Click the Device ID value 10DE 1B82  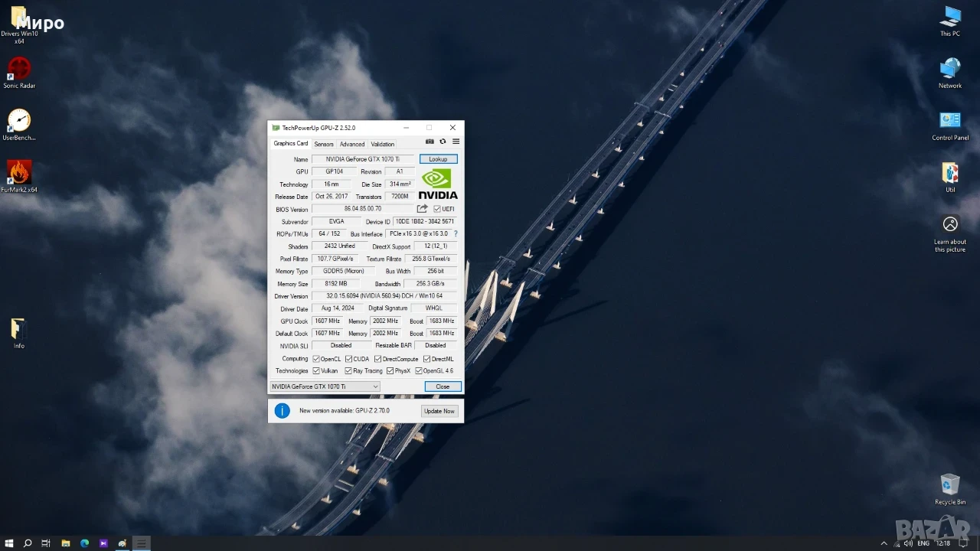click(425, 222)
